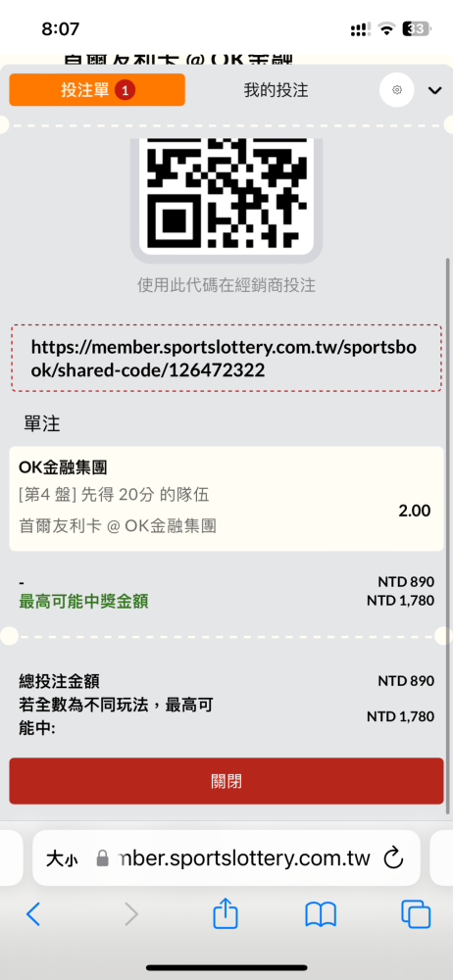Open the Safari share sheet icon

click(226, 912)
